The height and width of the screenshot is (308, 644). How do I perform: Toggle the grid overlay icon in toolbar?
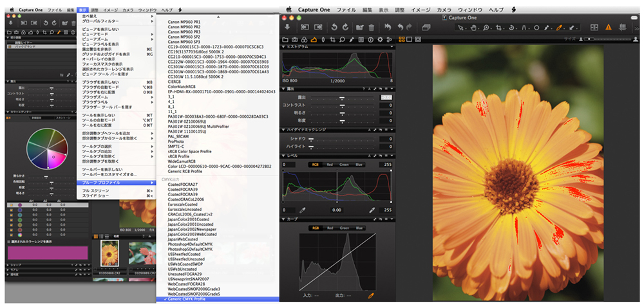pyautogui.click(x=623, y=27)
